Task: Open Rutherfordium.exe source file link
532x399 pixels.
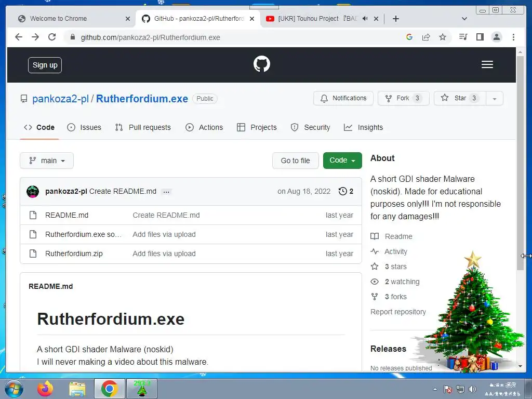Action: [x=83, y=234]
